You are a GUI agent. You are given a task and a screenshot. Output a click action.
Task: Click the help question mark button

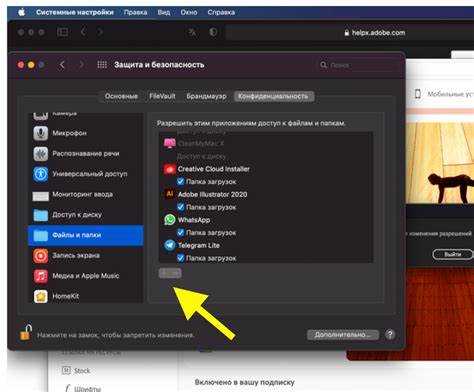pos(390,334)
